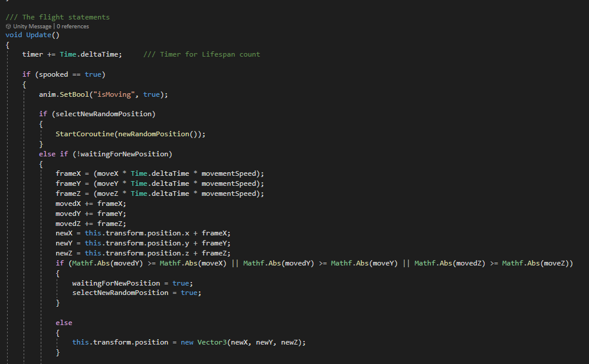589x364 pixels.
Task: Click the 'SetBool' method call
Action: tap(74, 94)
